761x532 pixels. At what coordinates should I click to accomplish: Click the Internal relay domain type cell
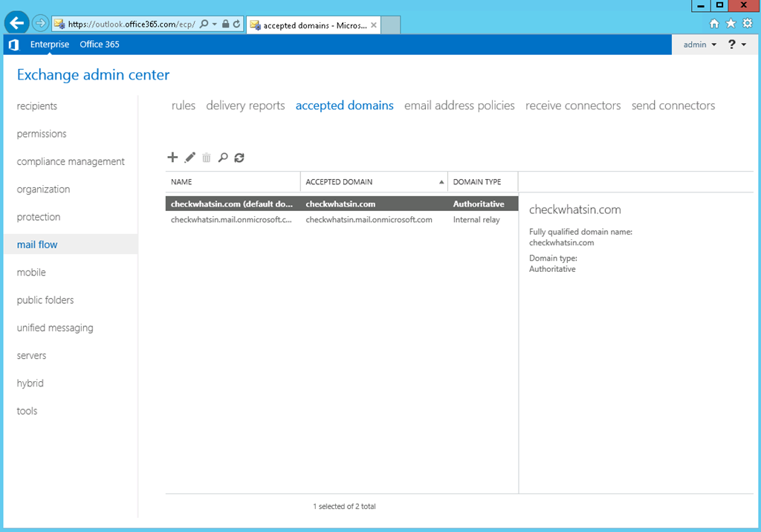pyautogui.click(x=476, y=220)
